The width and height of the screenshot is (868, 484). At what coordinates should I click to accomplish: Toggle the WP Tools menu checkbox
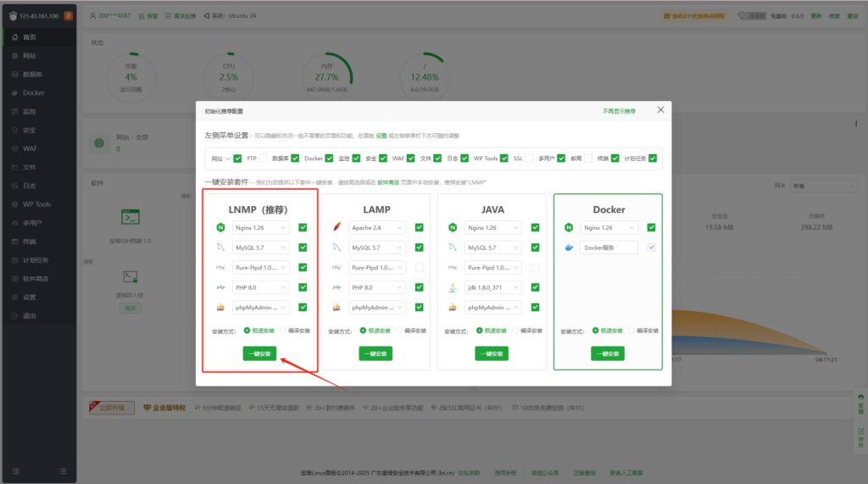coord(504,159)
